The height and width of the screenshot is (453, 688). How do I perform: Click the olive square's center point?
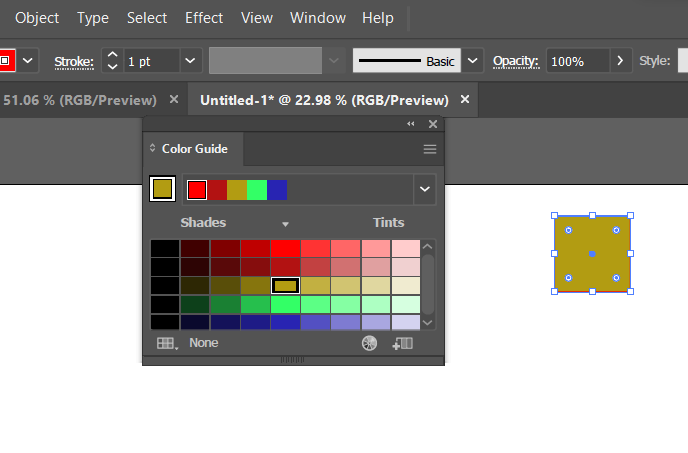click(592, 254)
